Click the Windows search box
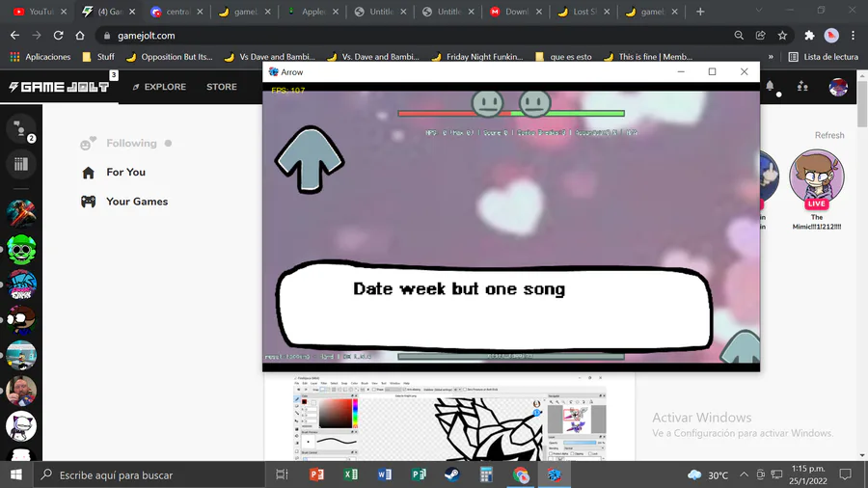 pos(149,474)
